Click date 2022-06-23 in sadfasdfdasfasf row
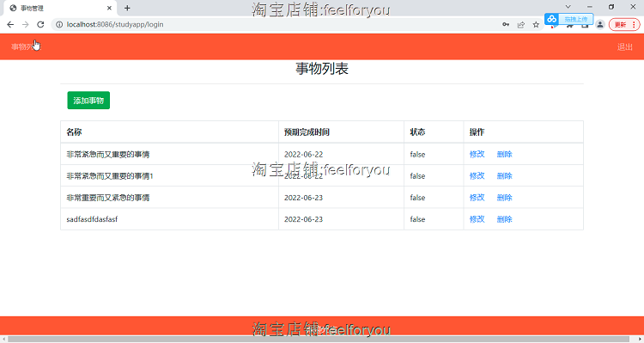Viewport: 644px width, 343px height. click(x=303, y=219)
